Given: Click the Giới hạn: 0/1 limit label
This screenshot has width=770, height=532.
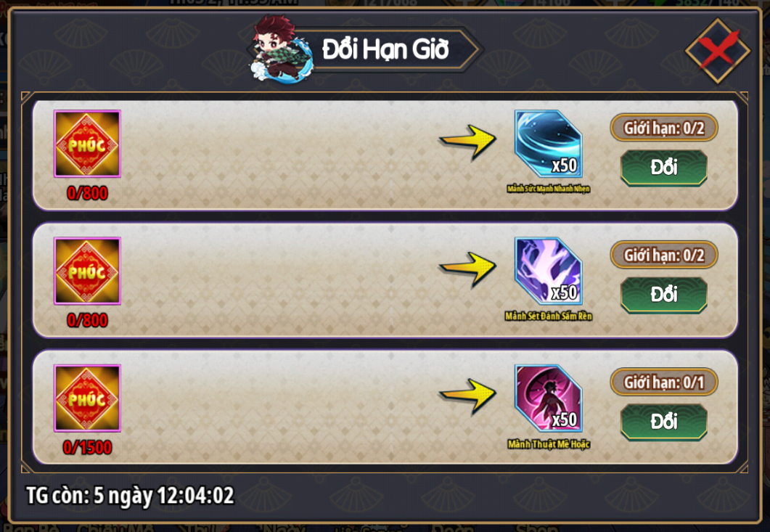Looking at the screenshot, I should (x=664, y=382).
